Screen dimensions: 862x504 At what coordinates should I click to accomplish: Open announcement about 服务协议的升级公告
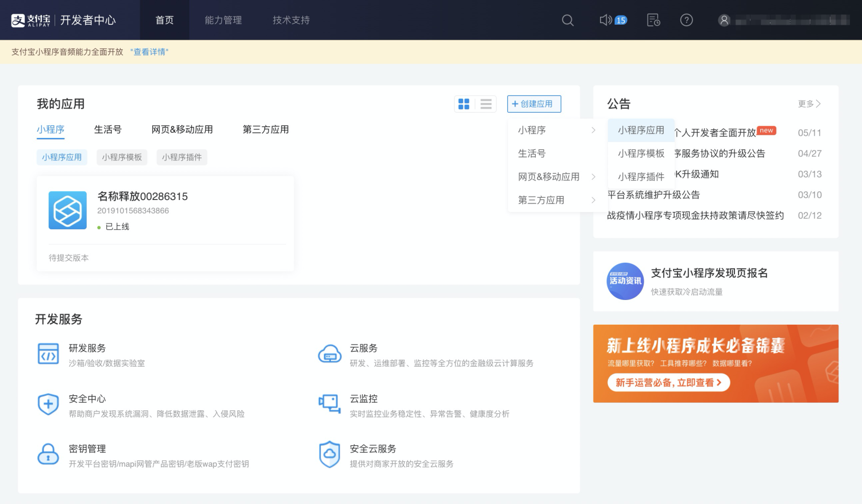720,153
